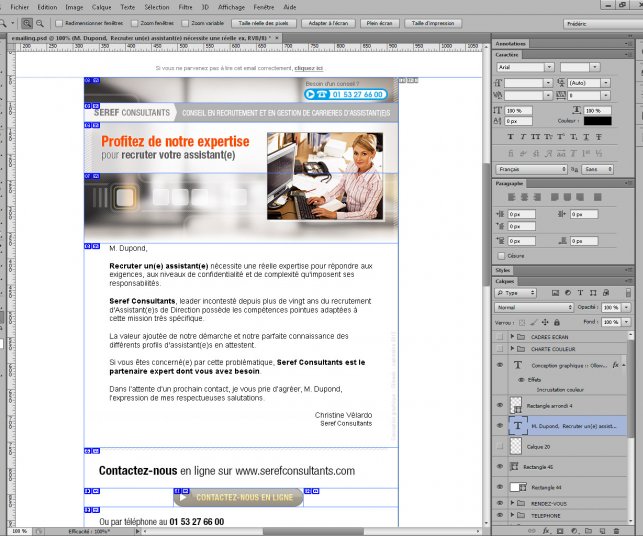Screen dimensions: 643x536
Task: Enable Redimensionner fenêtres checkbox
Action: click(x=59, y=23)
